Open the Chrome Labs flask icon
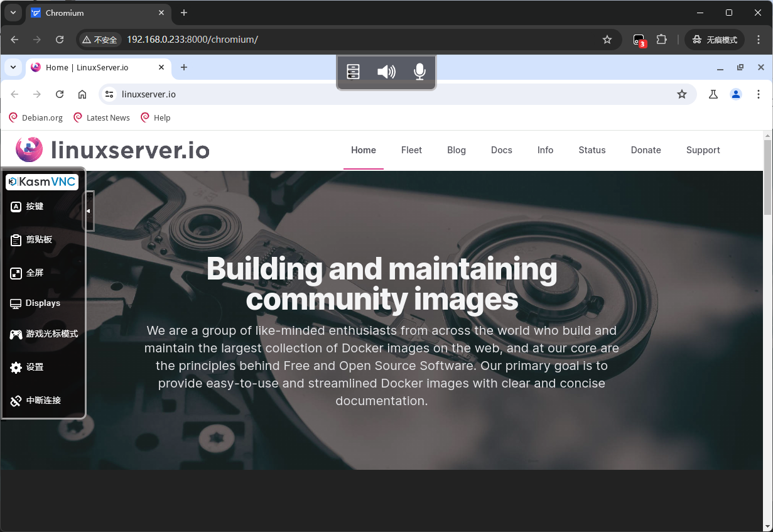Image resolution: width=773 pixels, height=532 pixels. coord(713,94)
